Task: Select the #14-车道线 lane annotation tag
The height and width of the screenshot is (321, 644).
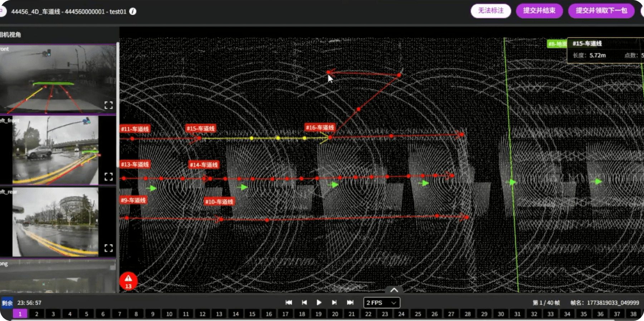Action: (x=204, y=165)
